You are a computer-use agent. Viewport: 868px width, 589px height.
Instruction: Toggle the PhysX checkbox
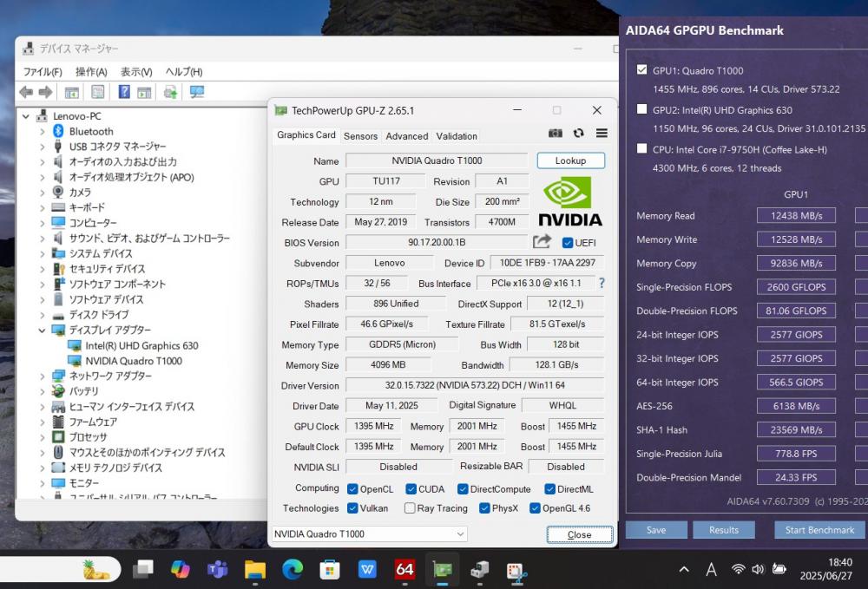click(x=484, y=507)
